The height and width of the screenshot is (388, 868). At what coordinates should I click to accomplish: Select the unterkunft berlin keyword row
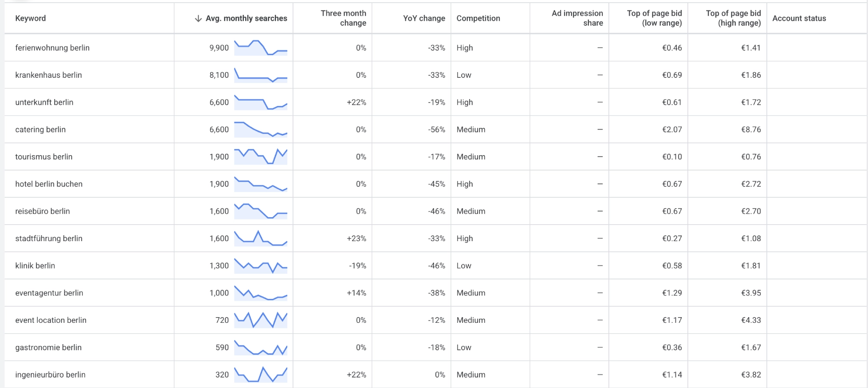point(436,102)
